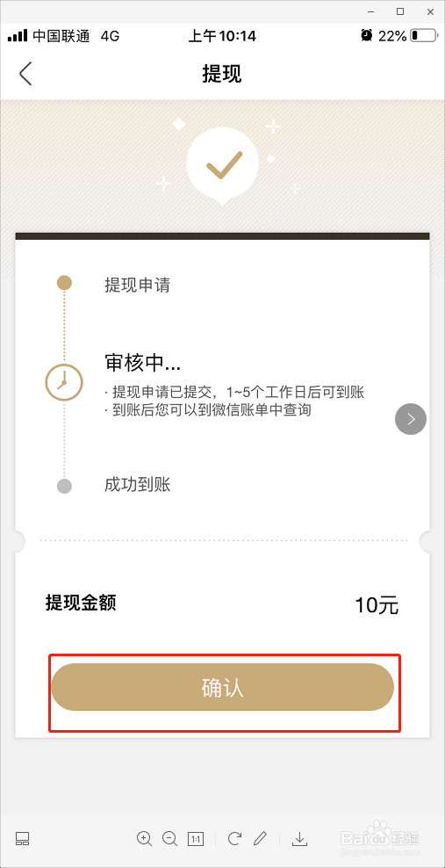Close the image viewer window
The height and width of the screenshot is (868, 445).
[x=431, y=11]
